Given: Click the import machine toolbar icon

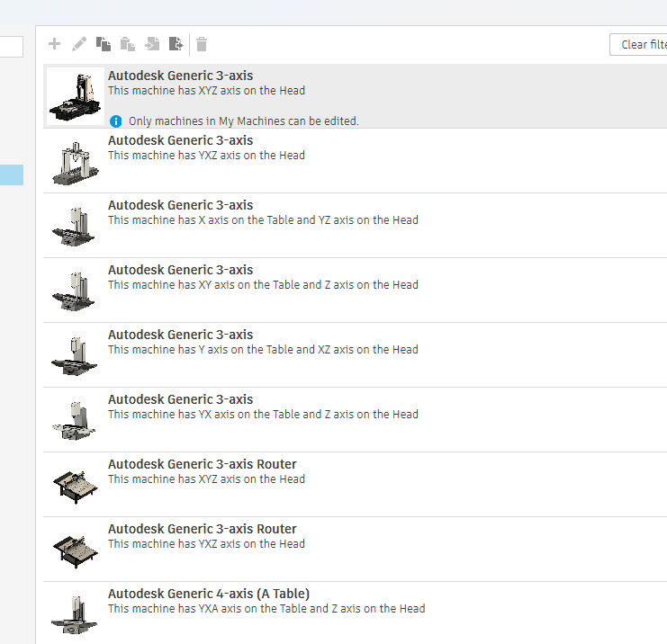Looking at the screenshot, I should (x=152, y=44).
